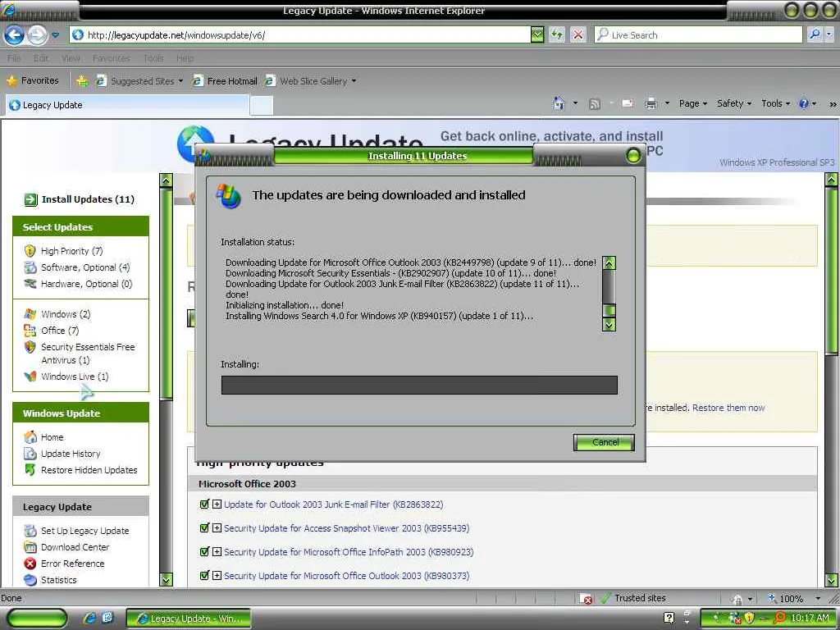Image resolution: width=840 pixels, height=630 pixels.
Task: Click the RSS feeds icon
Action: pos(594,104)
